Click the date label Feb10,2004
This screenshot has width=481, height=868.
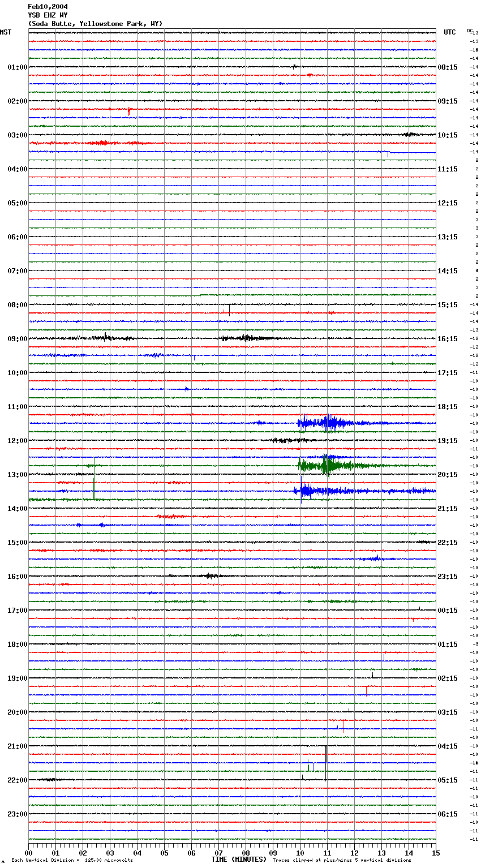(48, 7)
